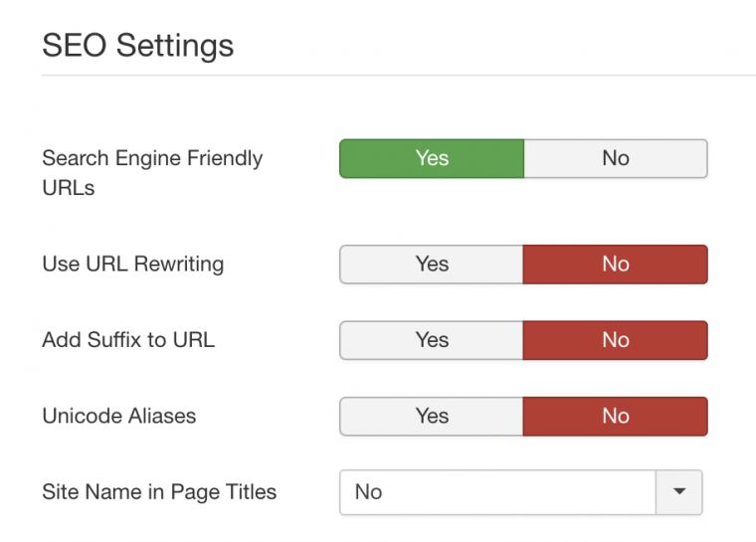The image size is (756, 542).
Task: Set Search Engine Friendly URLs to No
Action: (615, 158)
